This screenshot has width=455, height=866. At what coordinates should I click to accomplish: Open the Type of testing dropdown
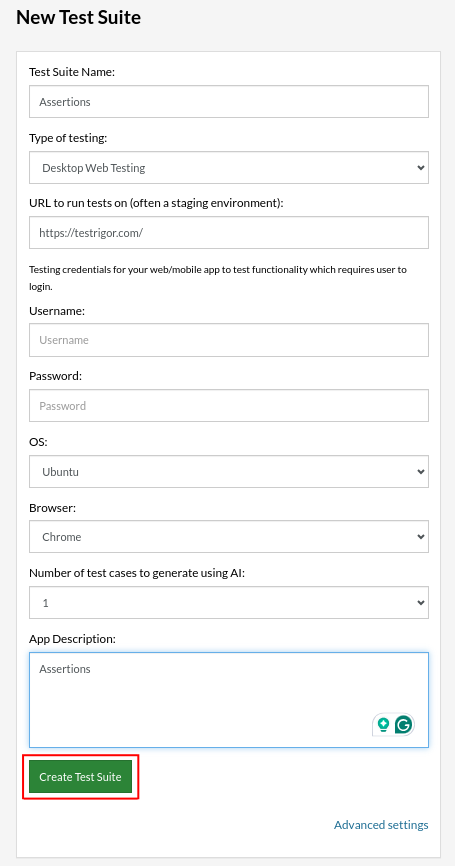tap(229, 167)
